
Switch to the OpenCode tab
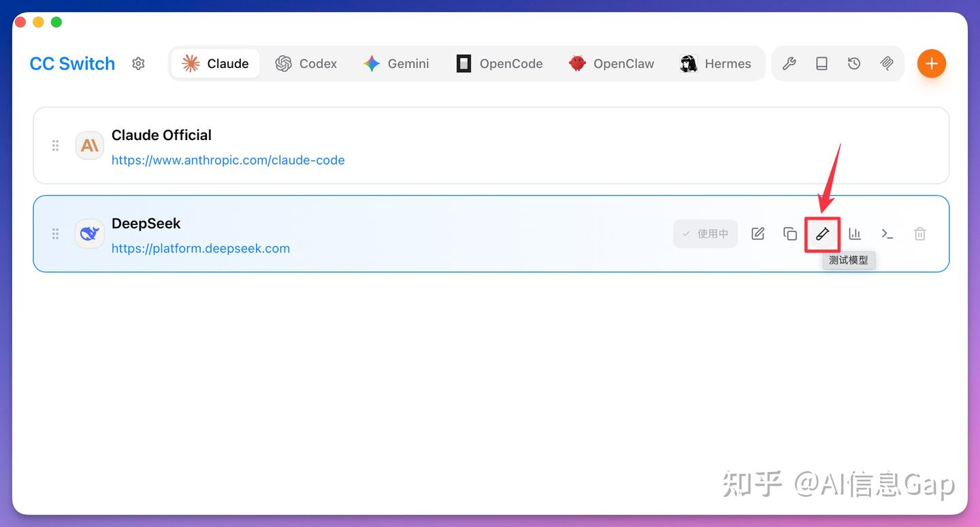pos(500,63)
